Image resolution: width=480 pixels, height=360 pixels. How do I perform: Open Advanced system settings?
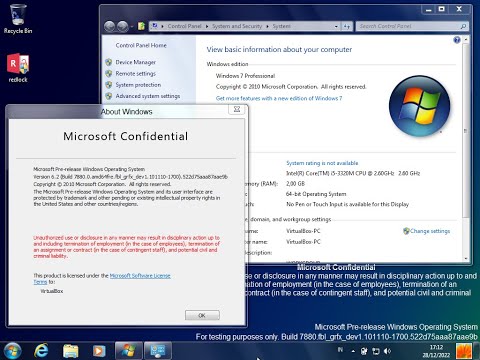coord(148,96)
